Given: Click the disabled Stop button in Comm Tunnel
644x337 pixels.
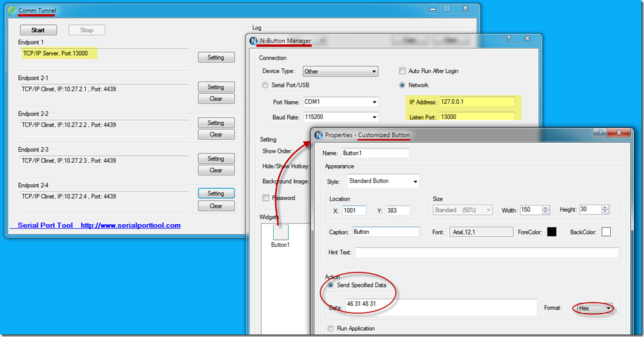Looking at the screenshot, I should tap(86, 30).
